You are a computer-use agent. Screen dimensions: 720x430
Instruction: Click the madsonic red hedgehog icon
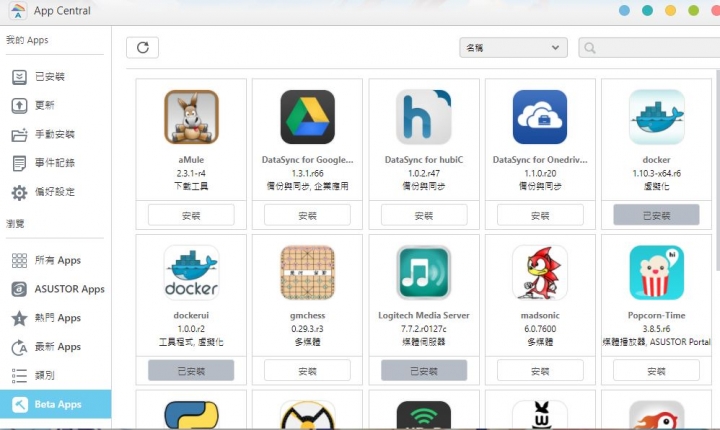click(x=540, y=273)
